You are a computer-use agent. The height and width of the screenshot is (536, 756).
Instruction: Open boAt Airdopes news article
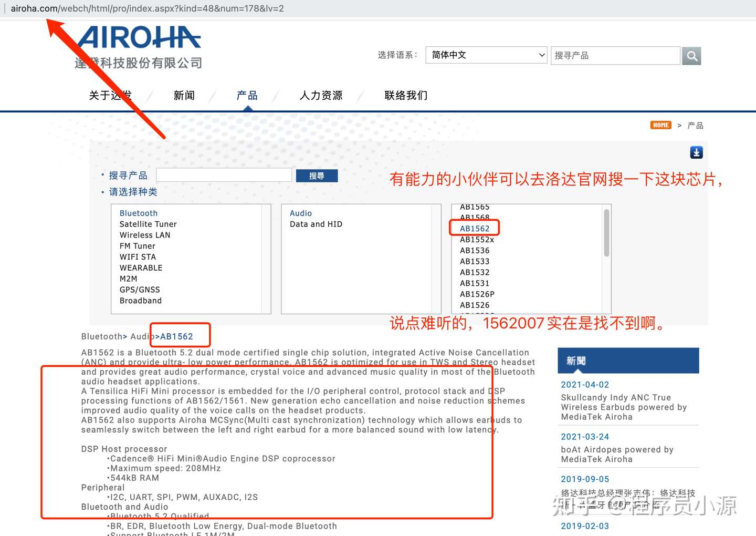617,455
